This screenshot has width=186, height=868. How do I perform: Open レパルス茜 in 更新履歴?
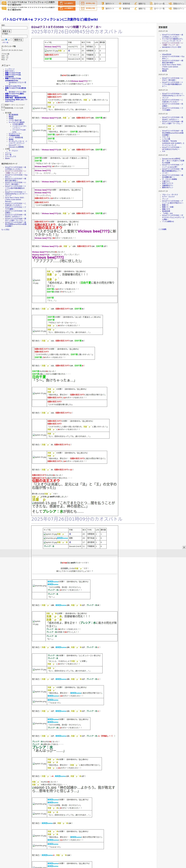(x=166, y=139)
